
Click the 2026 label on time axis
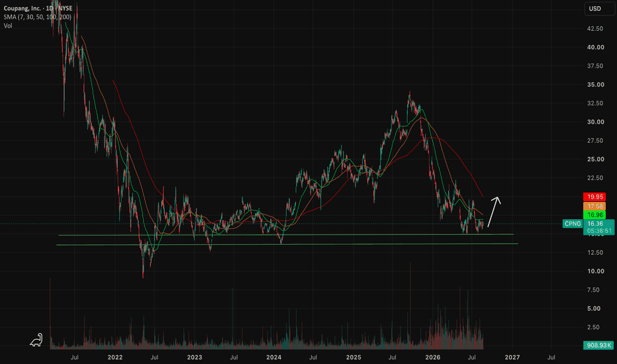pos(432,357)
